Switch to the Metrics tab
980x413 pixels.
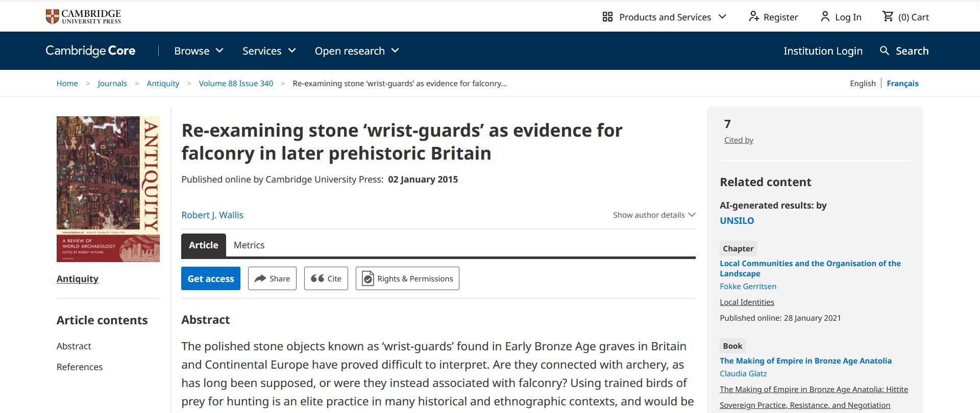(249, 245)
